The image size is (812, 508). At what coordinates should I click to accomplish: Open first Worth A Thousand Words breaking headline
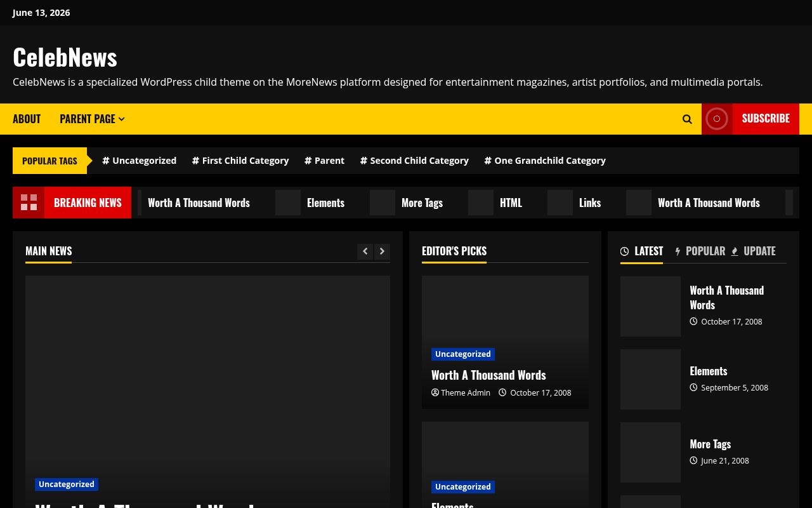tap(199, 203)
